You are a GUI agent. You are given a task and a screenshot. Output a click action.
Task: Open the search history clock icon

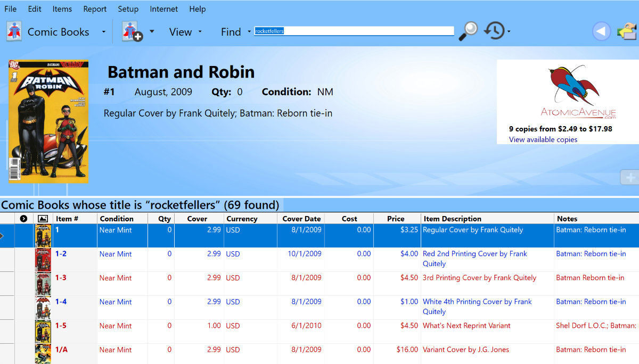(494, 31)
